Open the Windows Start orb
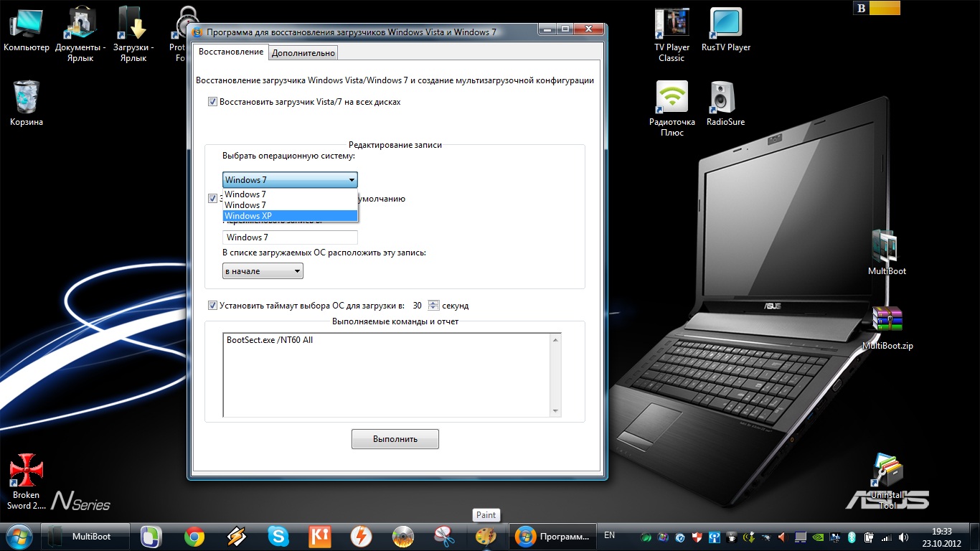 (x=19, y=536)
